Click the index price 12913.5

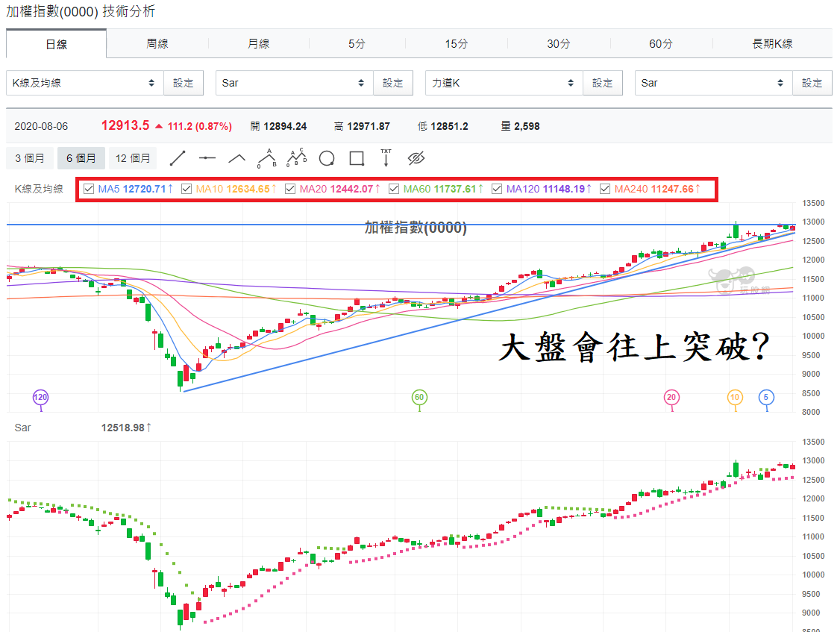click(x=125, y=125)
